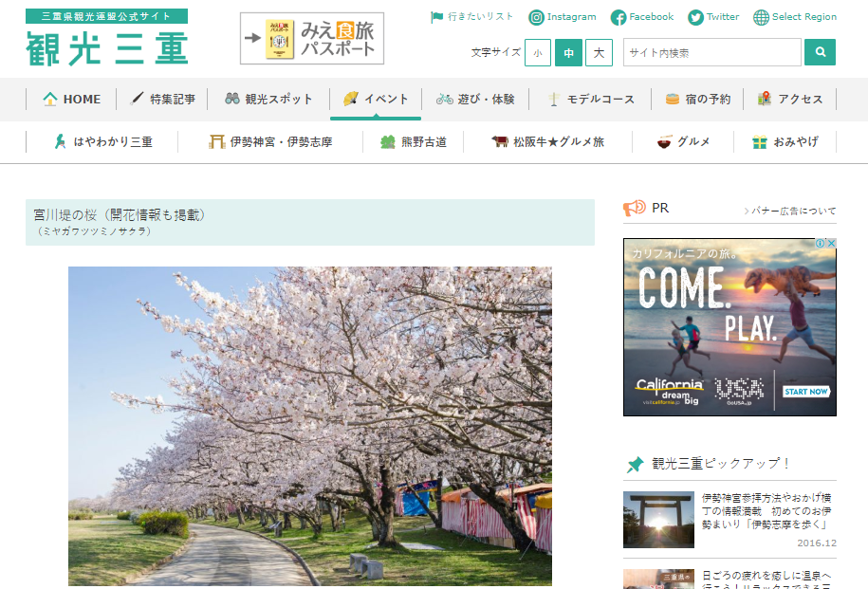Click the pushpin icon beside 観光三重ピックアップ
This screenshot has height=589, width=868.
635,464
